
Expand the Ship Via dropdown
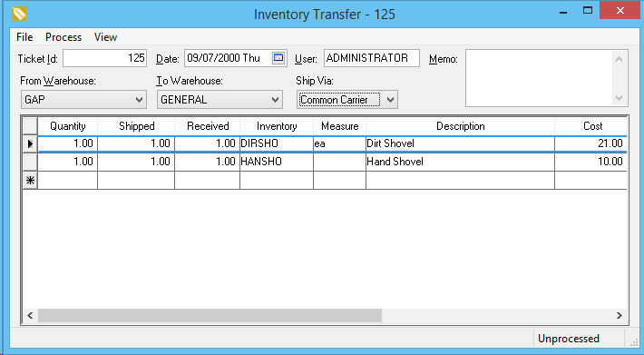pyautogui.click(x=390, y=100)
